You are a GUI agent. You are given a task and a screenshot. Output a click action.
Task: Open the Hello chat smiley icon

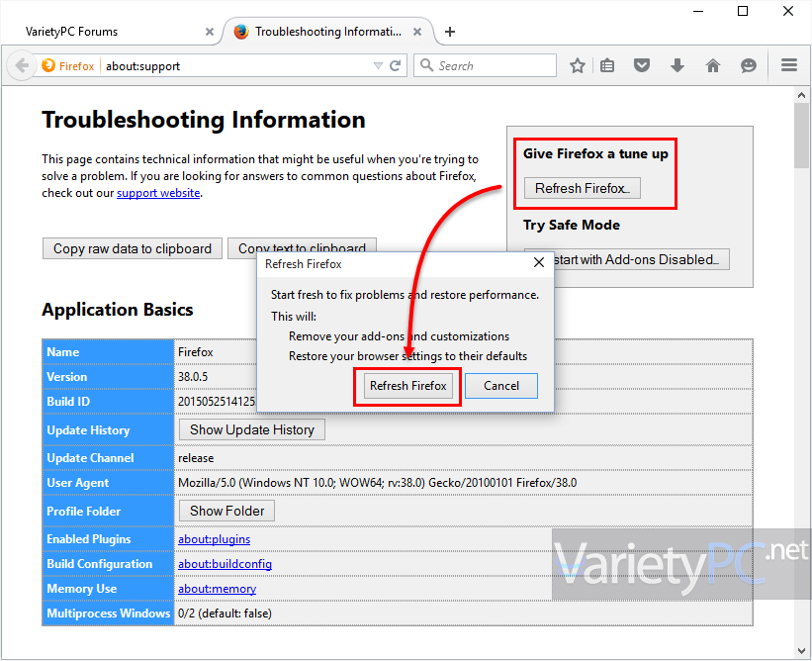(x=749, y=65)
